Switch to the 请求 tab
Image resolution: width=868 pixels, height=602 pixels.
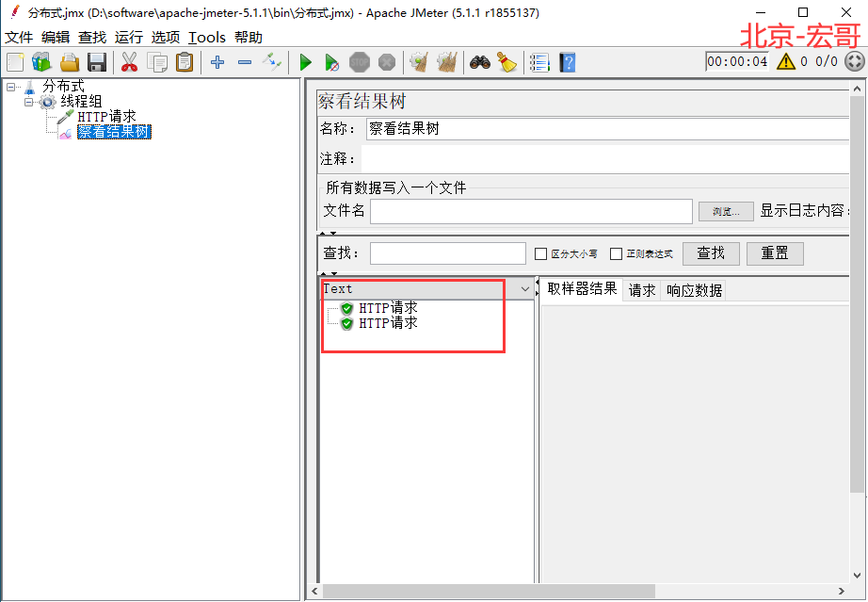click(x=642, y=290)
